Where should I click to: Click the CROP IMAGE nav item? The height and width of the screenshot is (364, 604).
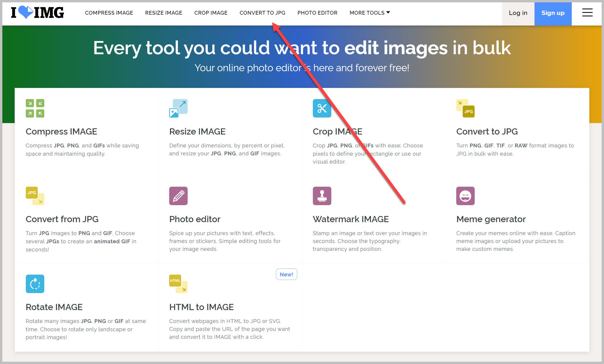(x=211, y=13)
